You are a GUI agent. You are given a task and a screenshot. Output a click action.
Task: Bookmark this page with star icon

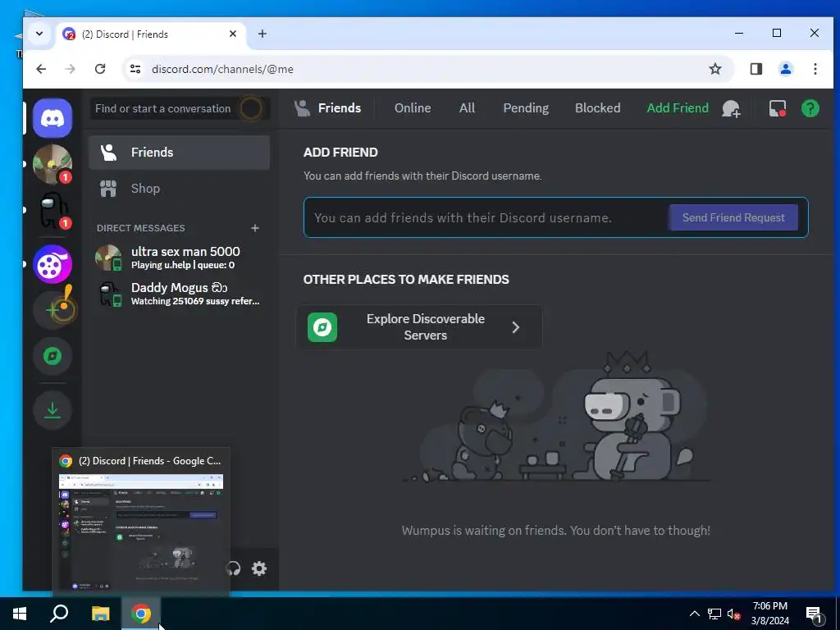715,69
